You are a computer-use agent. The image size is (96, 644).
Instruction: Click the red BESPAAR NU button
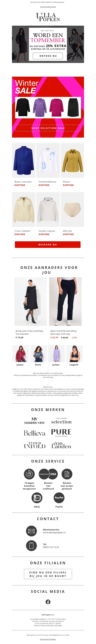tap(48, 245)
